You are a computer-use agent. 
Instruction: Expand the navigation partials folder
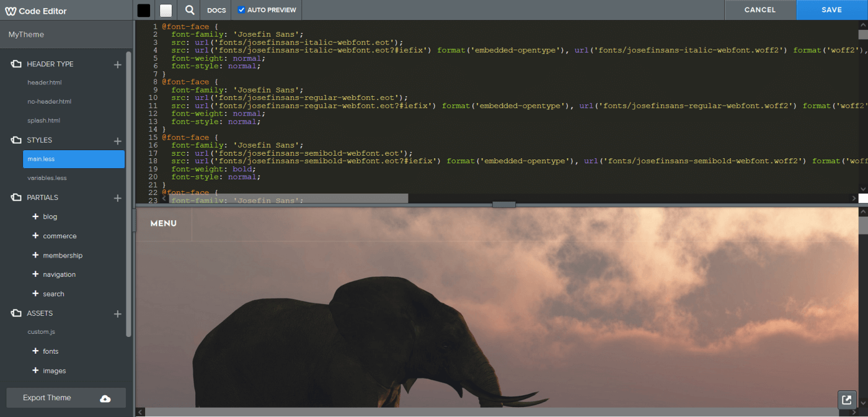[35, 274]
